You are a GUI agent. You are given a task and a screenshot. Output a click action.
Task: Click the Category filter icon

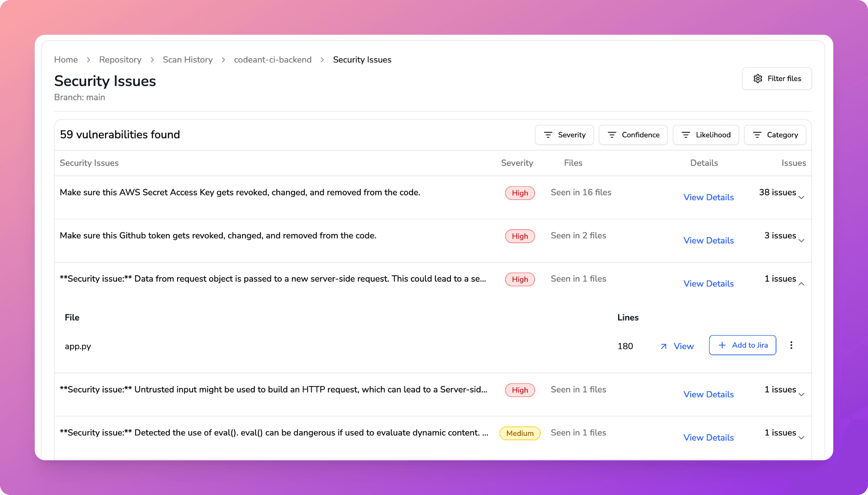coord(757,135)
